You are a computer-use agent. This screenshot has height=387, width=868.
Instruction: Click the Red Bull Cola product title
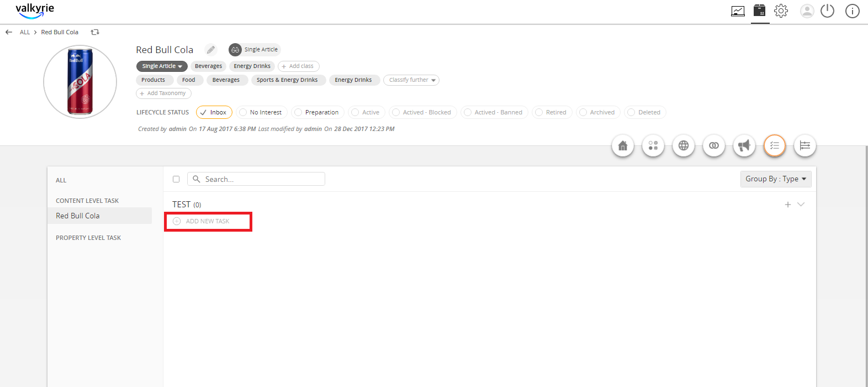165,50
